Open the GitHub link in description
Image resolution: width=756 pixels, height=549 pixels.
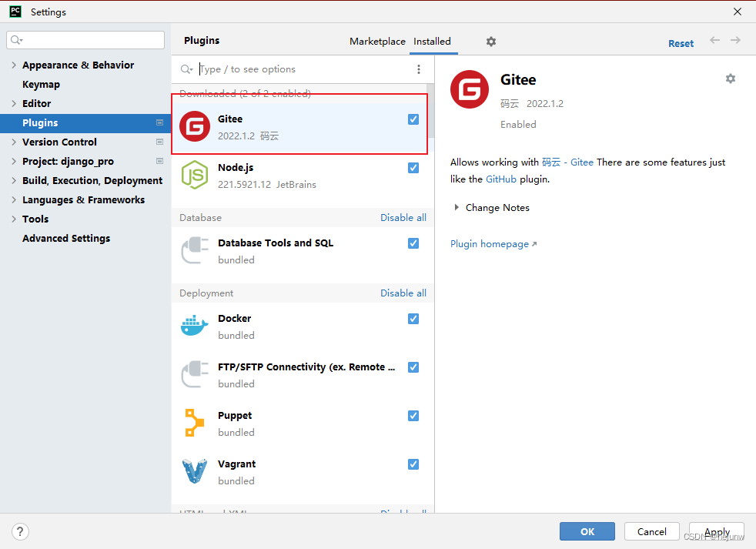[x=501, y=179]
